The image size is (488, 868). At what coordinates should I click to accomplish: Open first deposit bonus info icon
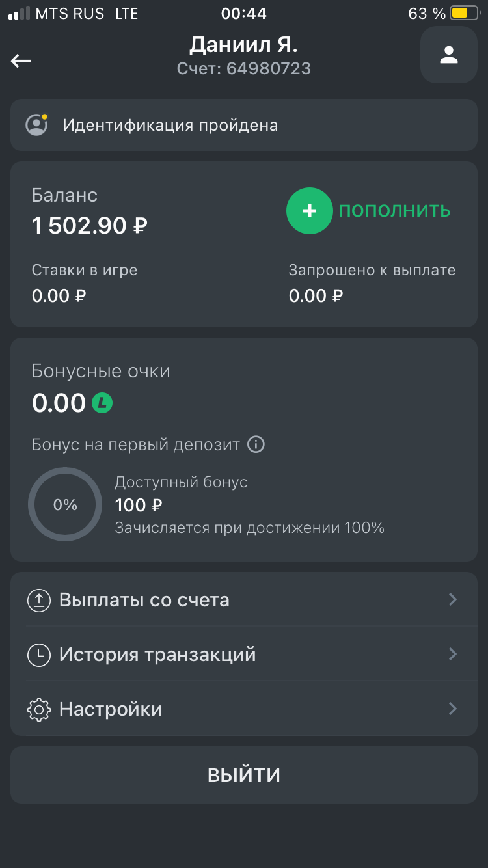pyautogui.click(x=257, y=445)
